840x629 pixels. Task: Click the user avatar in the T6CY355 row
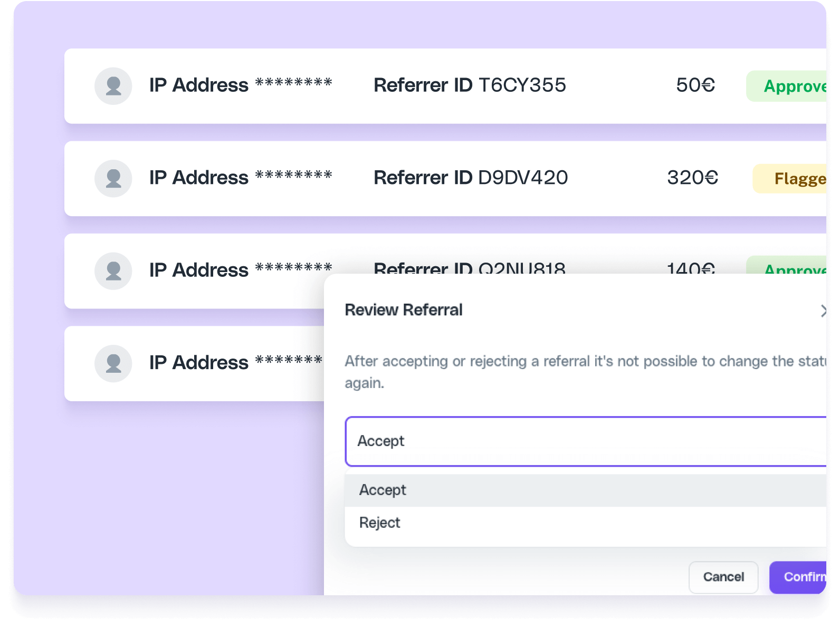113,86
